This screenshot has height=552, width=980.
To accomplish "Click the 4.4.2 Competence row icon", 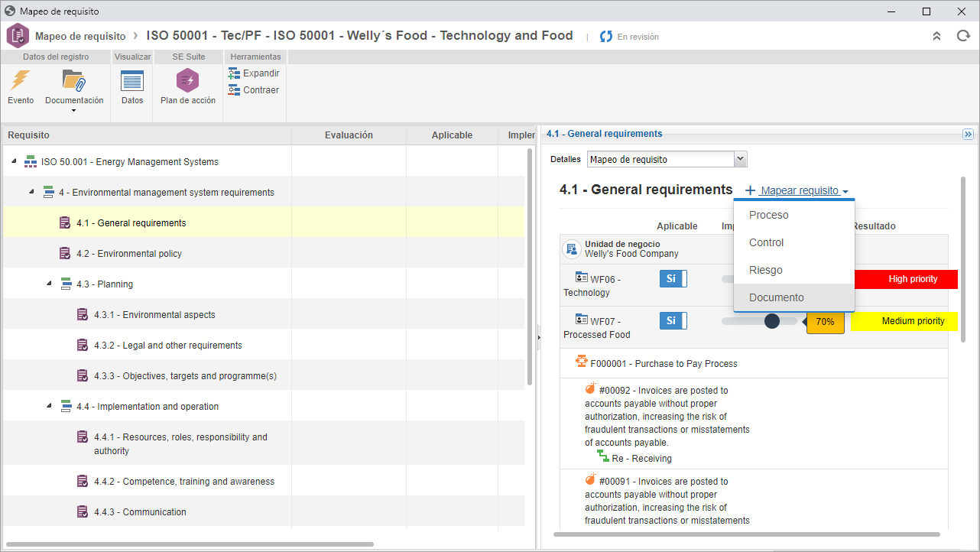I will click(83, 482).
